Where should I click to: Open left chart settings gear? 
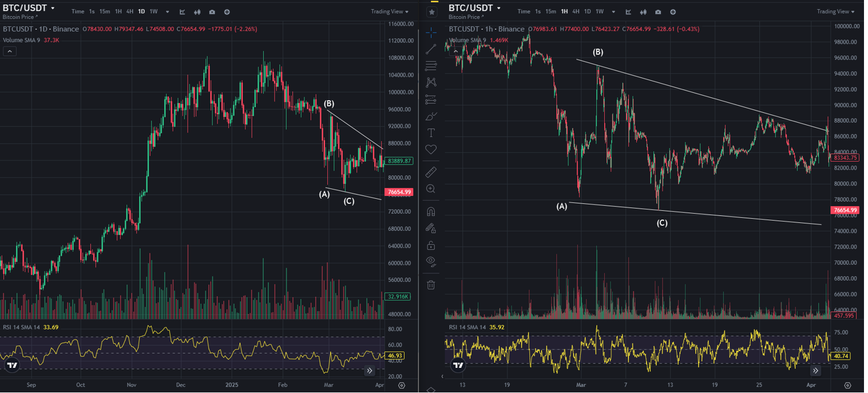pos(402,386)
